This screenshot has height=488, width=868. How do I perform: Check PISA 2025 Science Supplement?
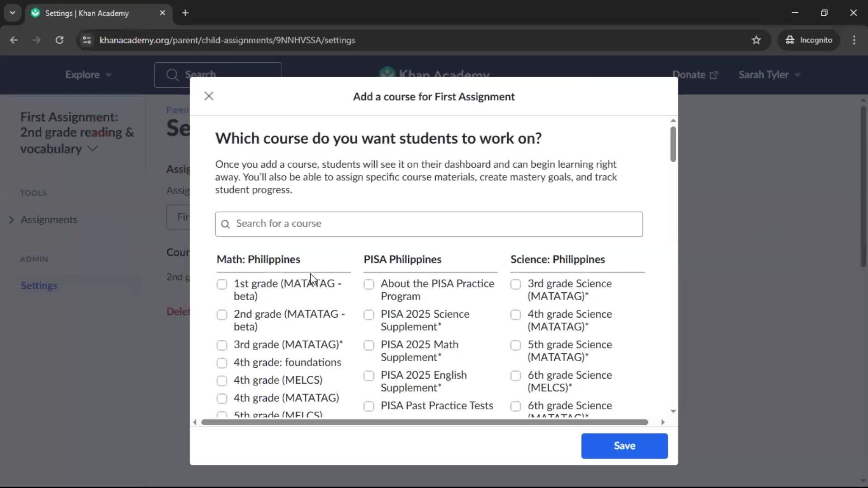click(x=369, y=314)
